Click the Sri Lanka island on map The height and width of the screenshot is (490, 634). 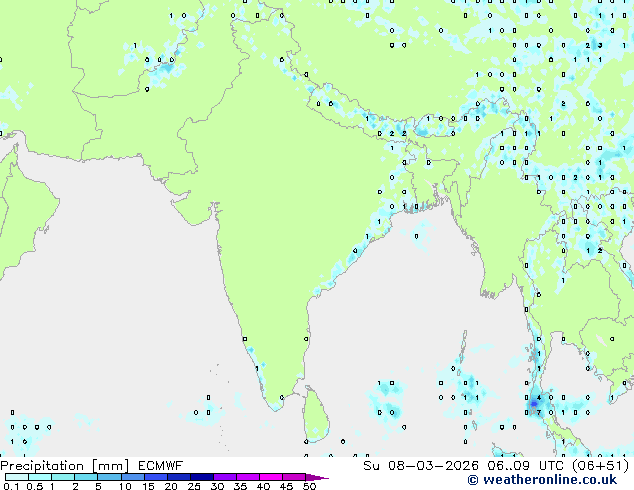(317, 414)
